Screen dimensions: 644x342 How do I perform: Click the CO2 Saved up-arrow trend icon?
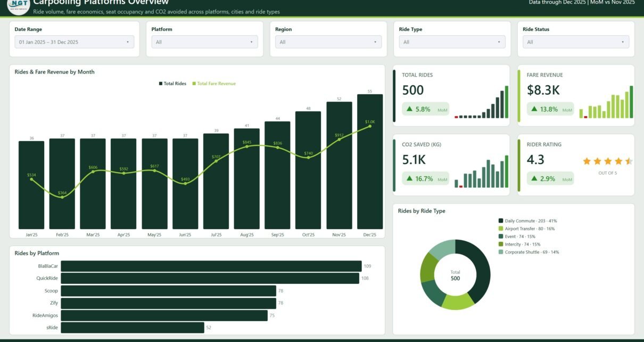coord(409,178)
